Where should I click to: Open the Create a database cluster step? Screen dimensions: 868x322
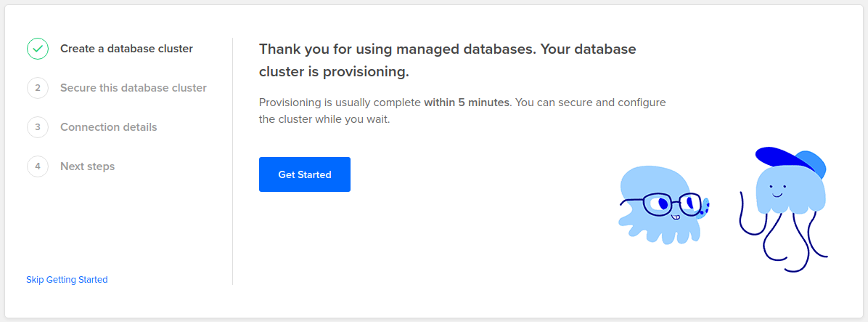point(127,49)
